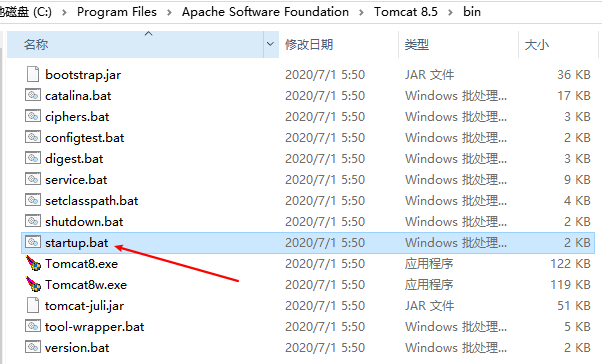Click the catalina.bat batch file icon

[x=33, y=95]
